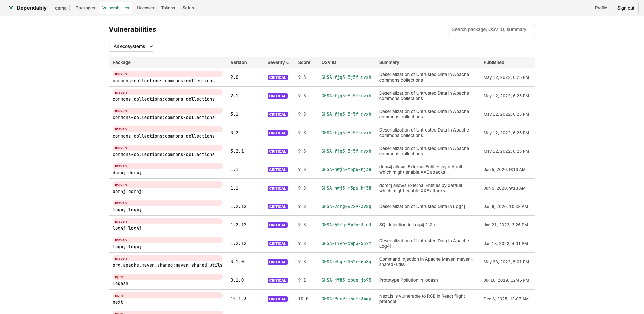Open GHSA-fjq5-5j5f-mvxh for version 3.2.1
The image size is (644, 314).
346,151
